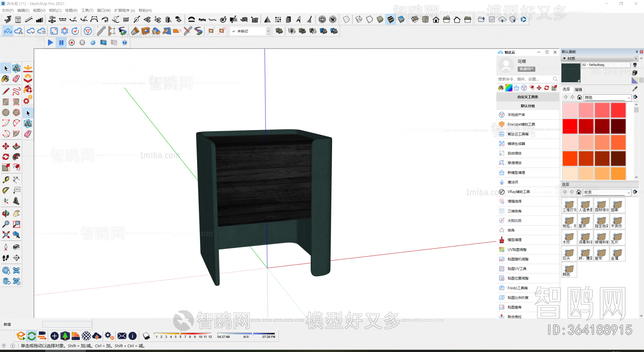Open the 石头 material folder
This screenshot has height=352, width=644.
coord(569,254)
